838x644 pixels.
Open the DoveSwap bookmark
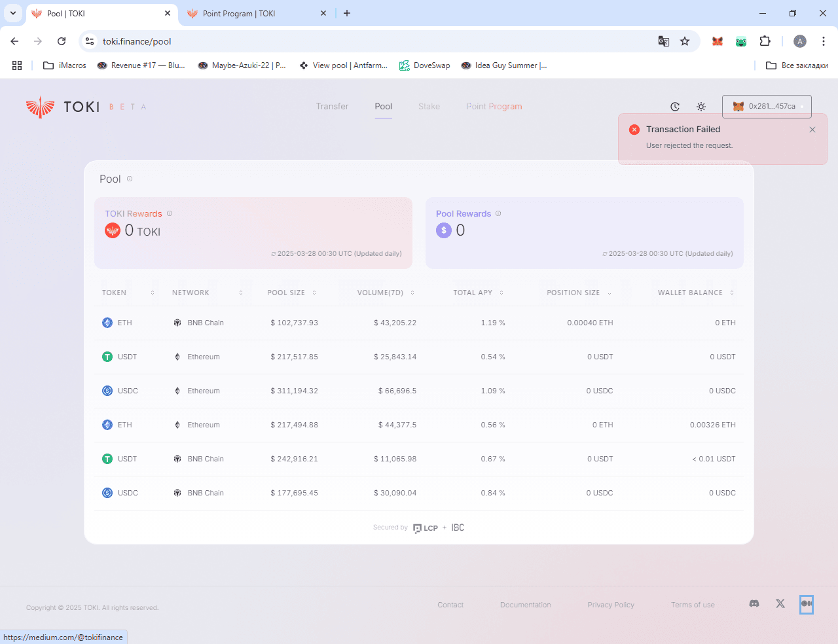tap(425, 65)
